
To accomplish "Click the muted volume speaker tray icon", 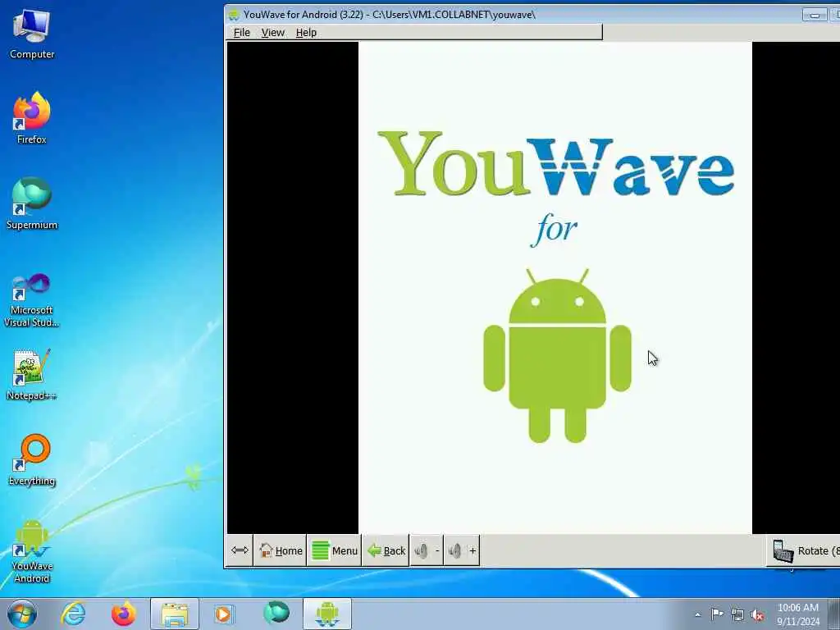I will click(x=757, y=615).
